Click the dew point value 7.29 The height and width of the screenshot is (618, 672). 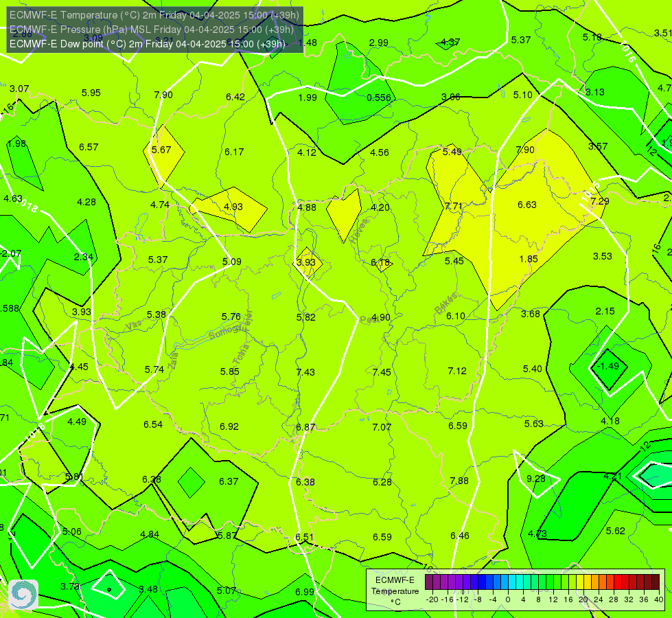[x=599, y=201]
